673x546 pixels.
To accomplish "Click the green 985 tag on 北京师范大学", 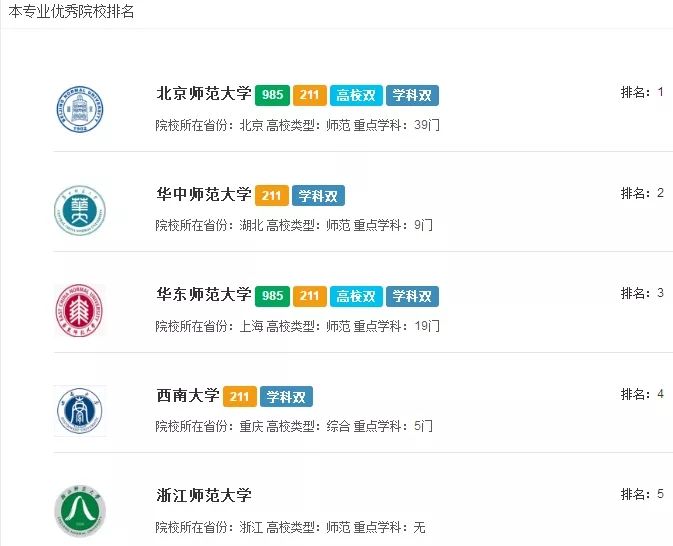I will pyautogui.click(x=272, y=96).
